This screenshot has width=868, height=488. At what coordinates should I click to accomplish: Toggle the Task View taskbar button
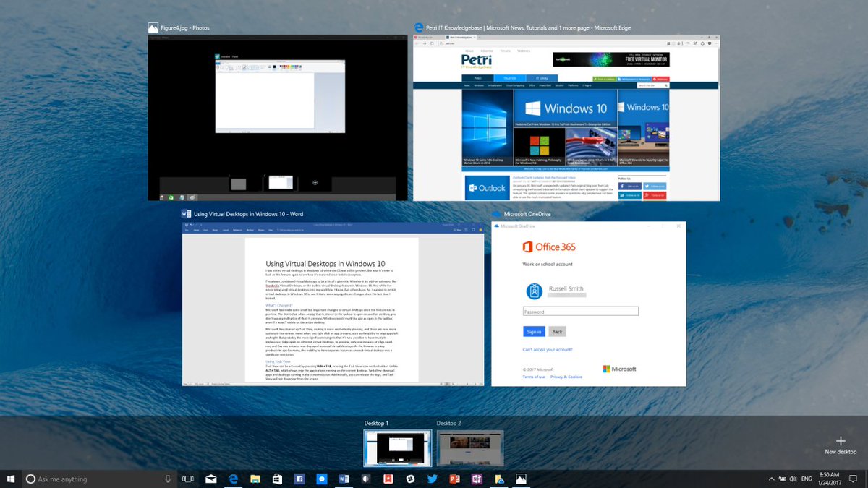(188, 479)
